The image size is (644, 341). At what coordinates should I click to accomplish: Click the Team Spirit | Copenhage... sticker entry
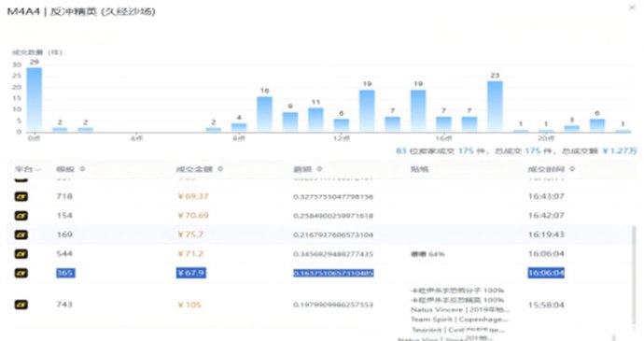click(x=459, y=320)
